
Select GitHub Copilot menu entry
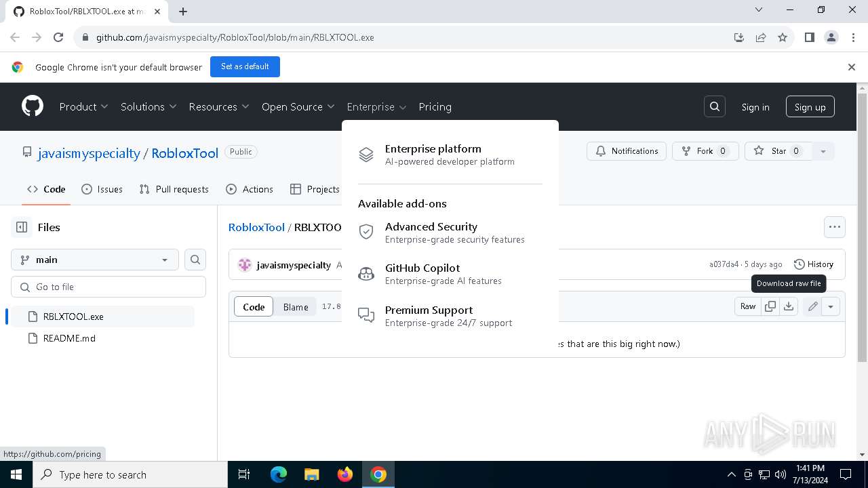click(x=450, y=274)
